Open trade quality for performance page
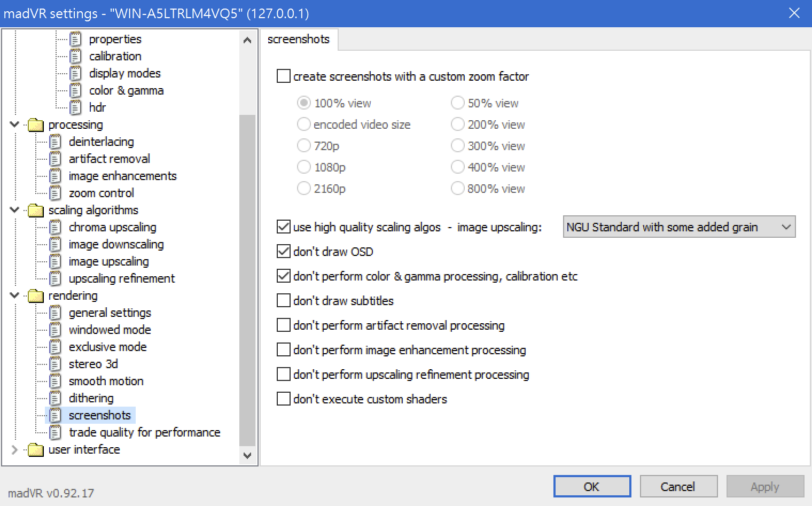The height and width of the screenshot is (506, 812). click(144, 432)
